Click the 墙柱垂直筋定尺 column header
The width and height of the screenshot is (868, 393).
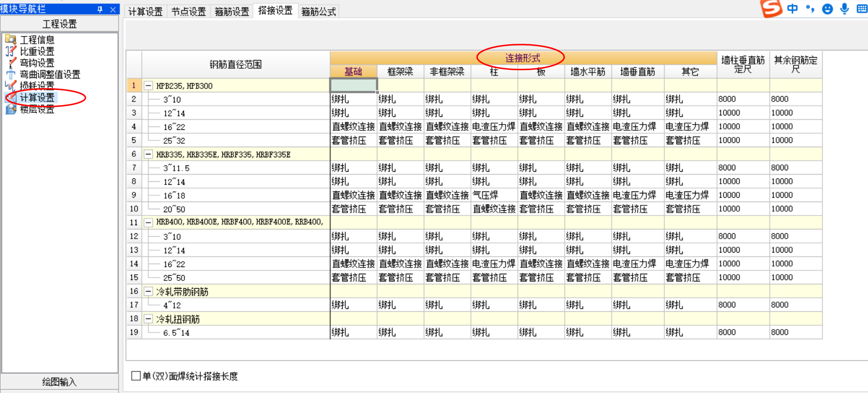[743, 64]
